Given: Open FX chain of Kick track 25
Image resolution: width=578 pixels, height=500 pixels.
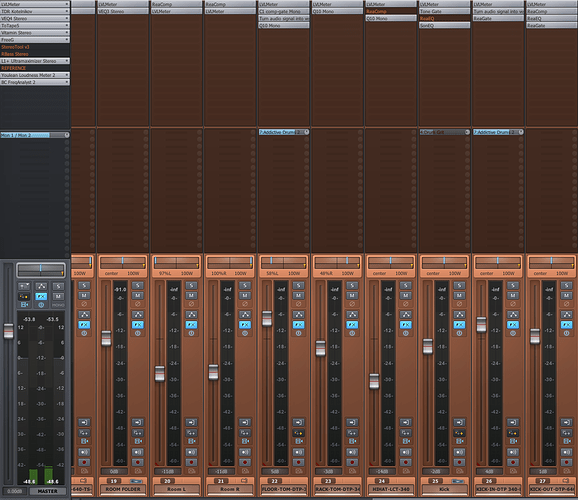Looking at the screenshot, I should click(459, 324).
